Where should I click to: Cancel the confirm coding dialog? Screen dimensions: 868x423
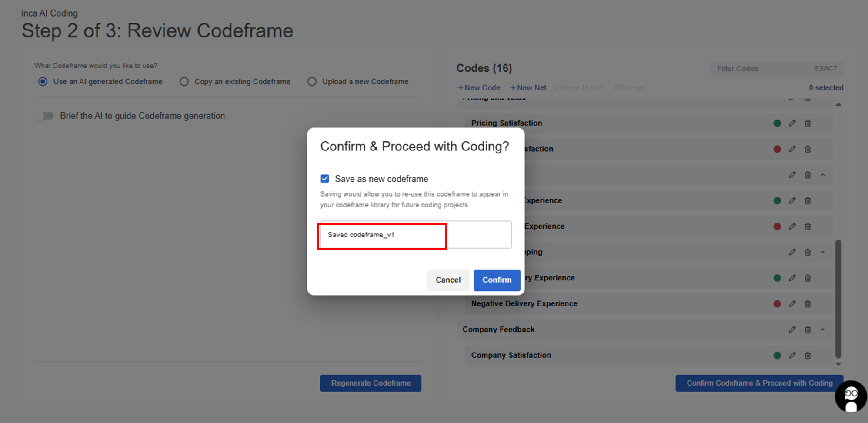(x=448, y=280)
